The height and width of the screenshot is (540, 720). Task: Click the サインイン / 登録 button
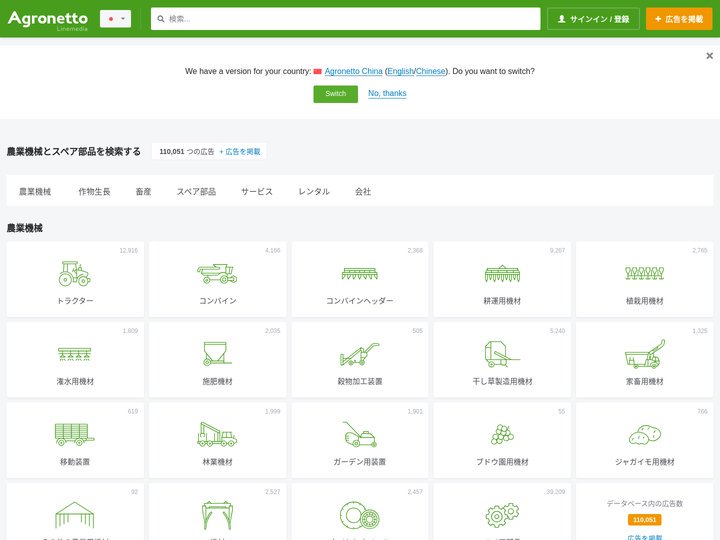click(593, 19)
